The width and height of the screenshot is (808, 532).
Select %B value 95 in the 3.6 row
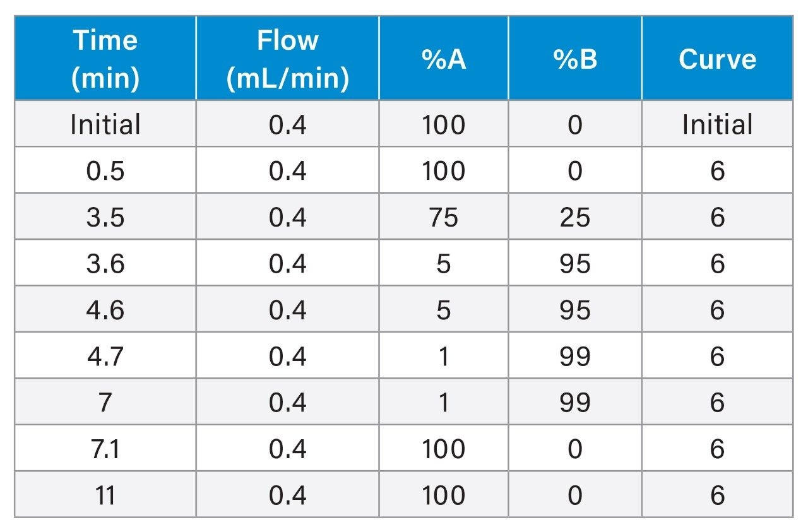[x=574, y=263]
